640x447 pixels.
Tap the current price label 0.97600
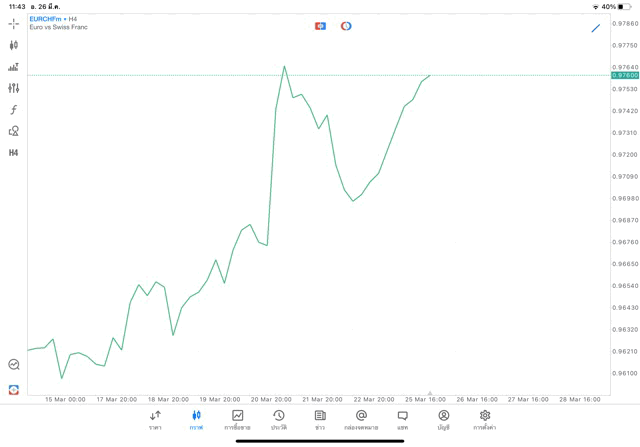tap(625, 75)
